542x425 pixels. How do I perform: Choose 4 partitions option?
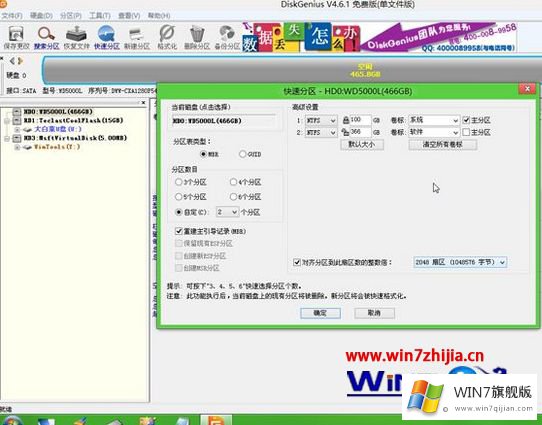[233, 182]
